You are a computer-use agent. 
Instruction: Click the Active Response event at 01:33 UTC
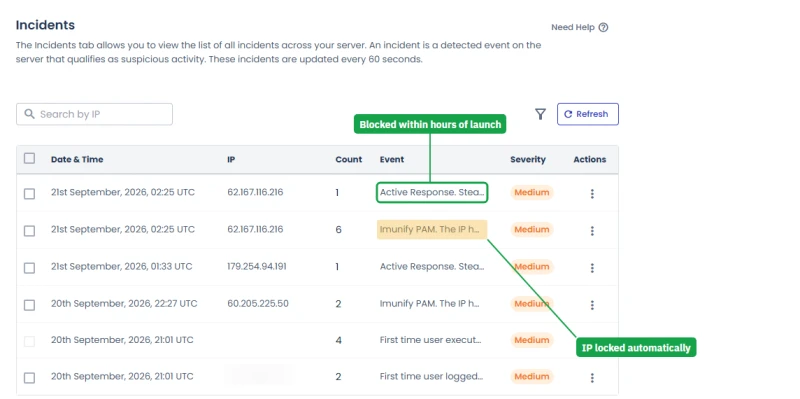tap(432, 266)
